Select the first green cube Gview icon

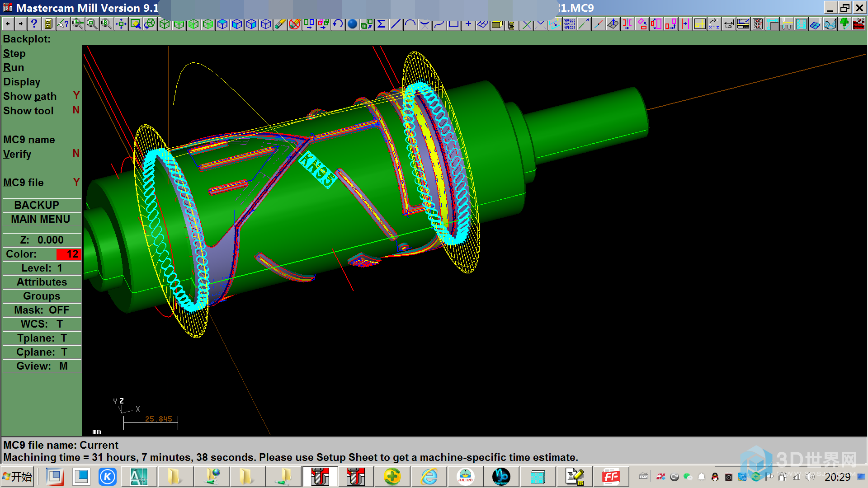pyautogui.click(x=164, y=24)
